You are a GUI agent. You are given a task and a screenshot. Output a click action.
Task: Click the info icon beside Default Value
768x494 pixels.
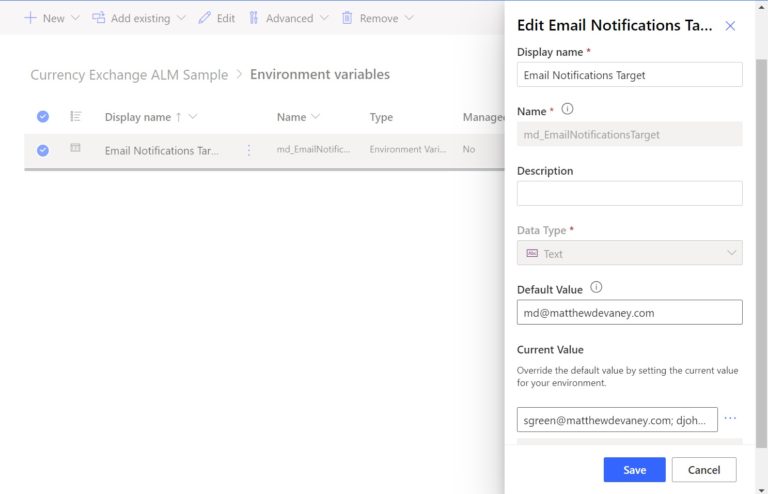(596, 288)
